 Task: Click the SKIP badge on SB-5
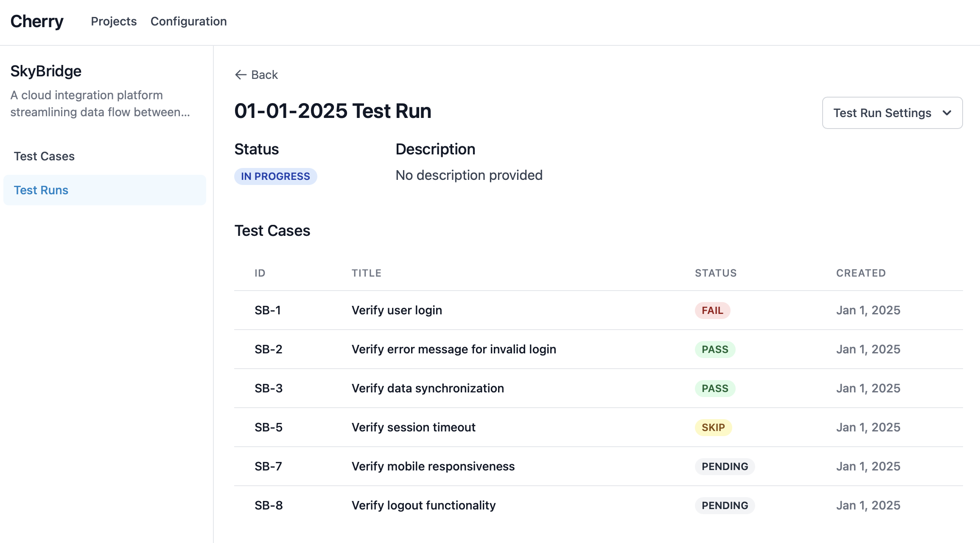pos(713,427)
